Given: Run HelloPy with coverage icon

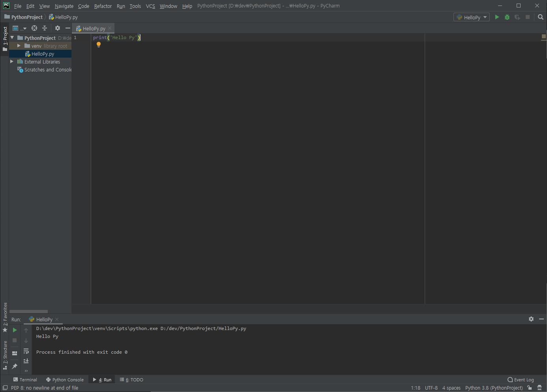Looking at the screenshot, I should pos(517,17).
